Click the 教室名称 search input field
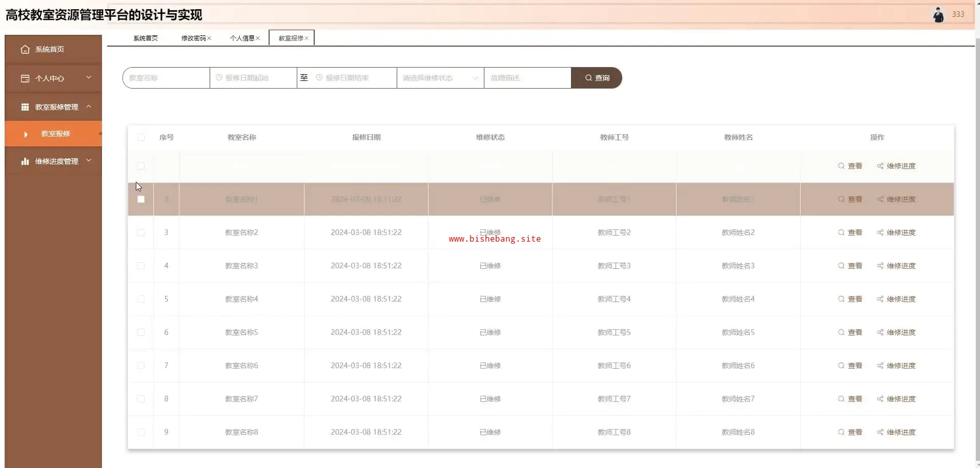The height and width of the screenshot is (468, 980). click(x=167, y=78)
